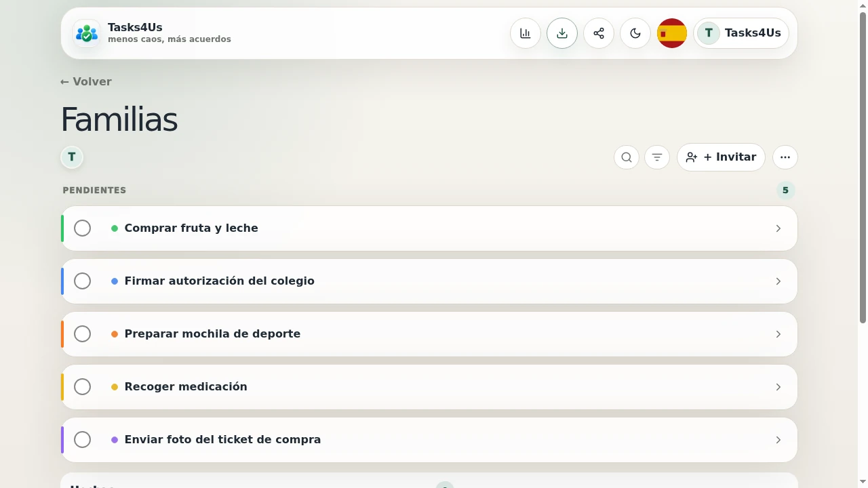Select the "Comprar fruta y leche" title

point(191,228)
